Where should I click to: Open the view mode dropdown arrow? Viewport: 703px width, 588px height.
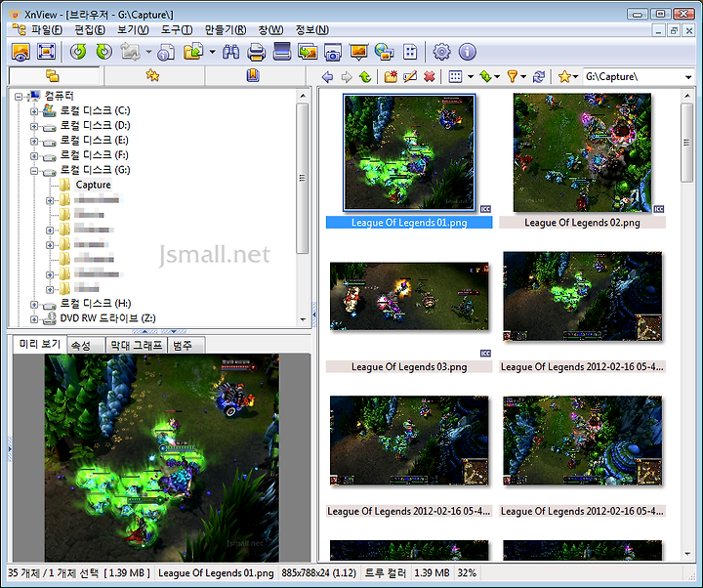point(471,77)
